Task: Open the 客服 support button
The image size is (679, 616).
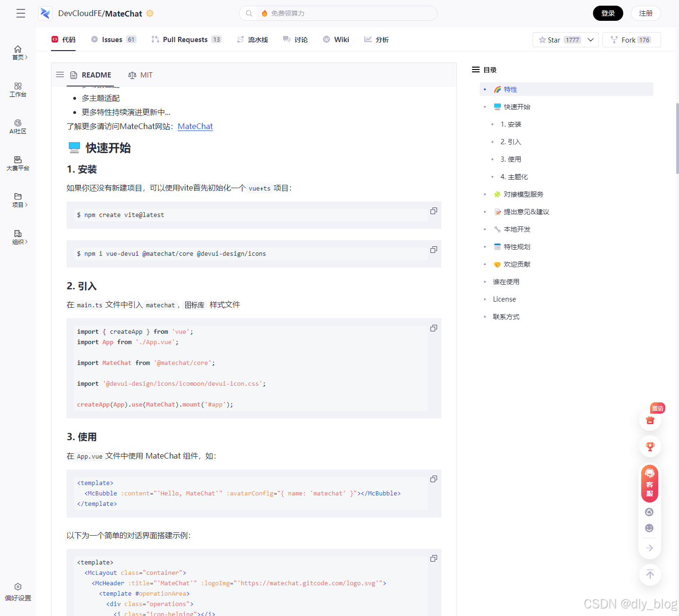Action: (x=650, y=483)
